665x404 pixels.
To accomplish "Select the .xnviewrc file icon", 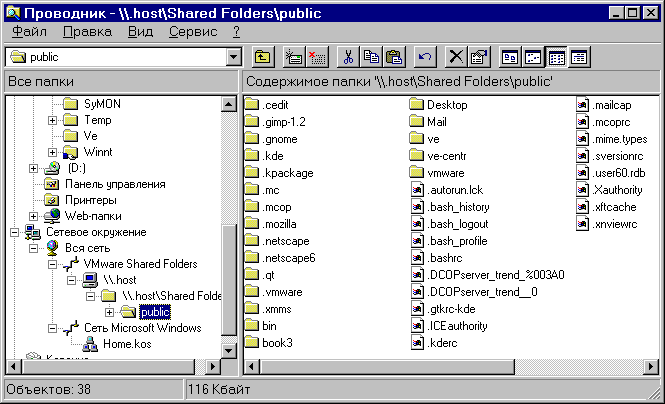I will point(583,223).
